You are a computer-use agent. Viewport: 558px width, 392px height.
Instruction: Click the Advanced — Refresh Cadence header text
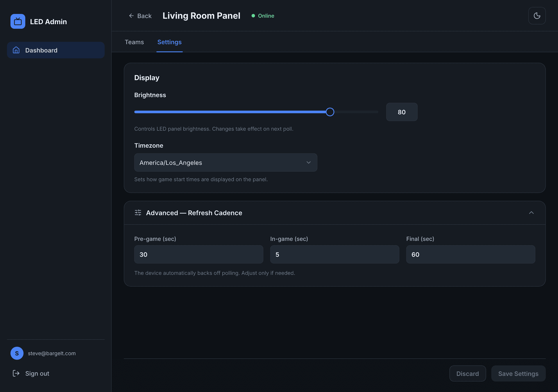click(x=194, y=213)
